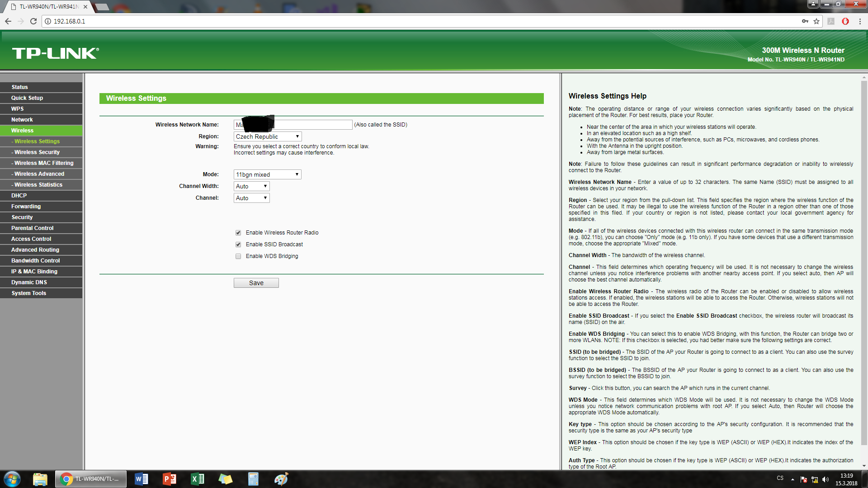Open Wireless Security menu item
This screenshot has width=868, height=488.
tap(37, 152)
